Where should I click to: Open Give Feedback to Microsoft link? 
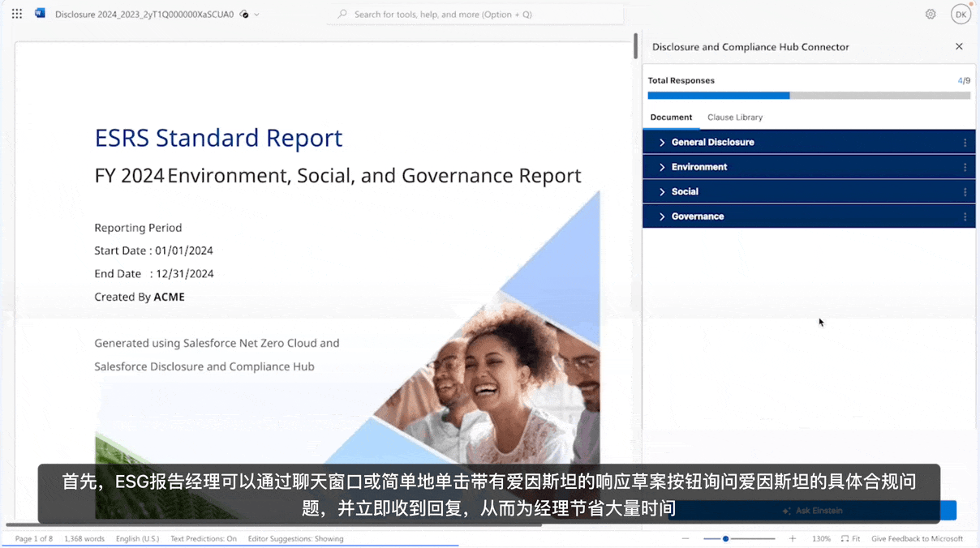(917, 538)
